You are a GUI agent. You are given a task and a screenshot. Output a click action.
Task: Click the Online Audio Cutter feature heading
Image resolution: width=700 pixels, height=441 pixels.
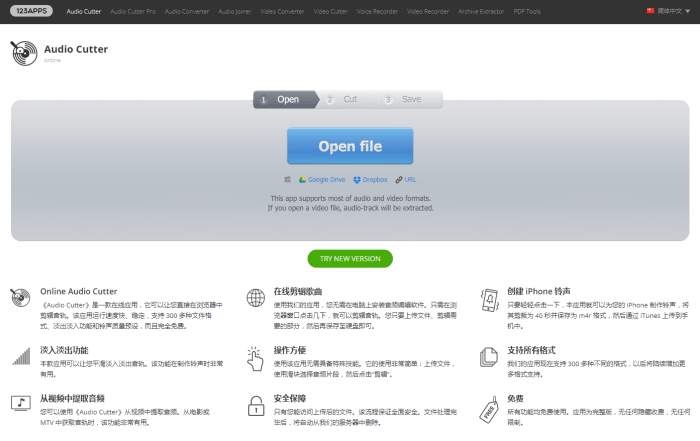point(79,291)
